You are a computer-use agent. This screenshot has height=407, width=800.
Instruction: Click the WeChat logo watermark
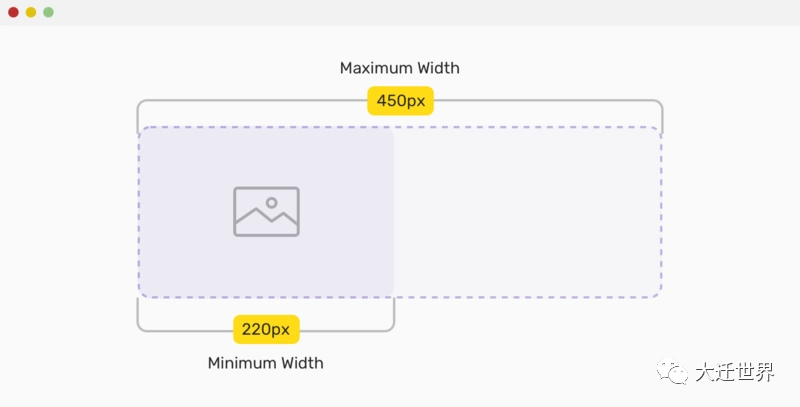(x=672, y=371)
